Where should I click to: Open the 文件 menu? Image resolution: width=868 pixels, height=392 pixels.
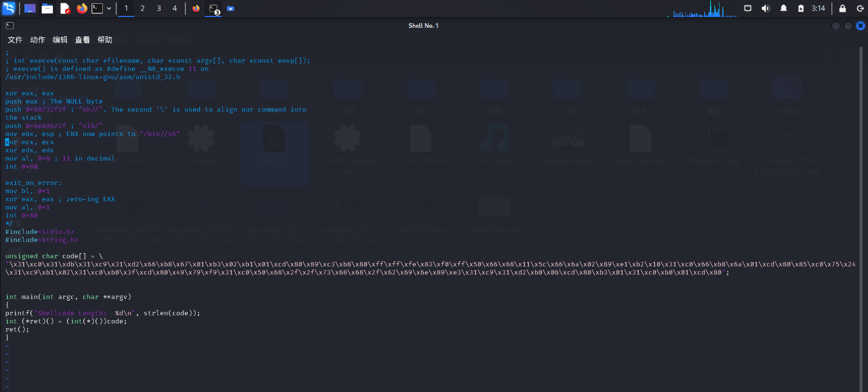[x=15, y=40]
